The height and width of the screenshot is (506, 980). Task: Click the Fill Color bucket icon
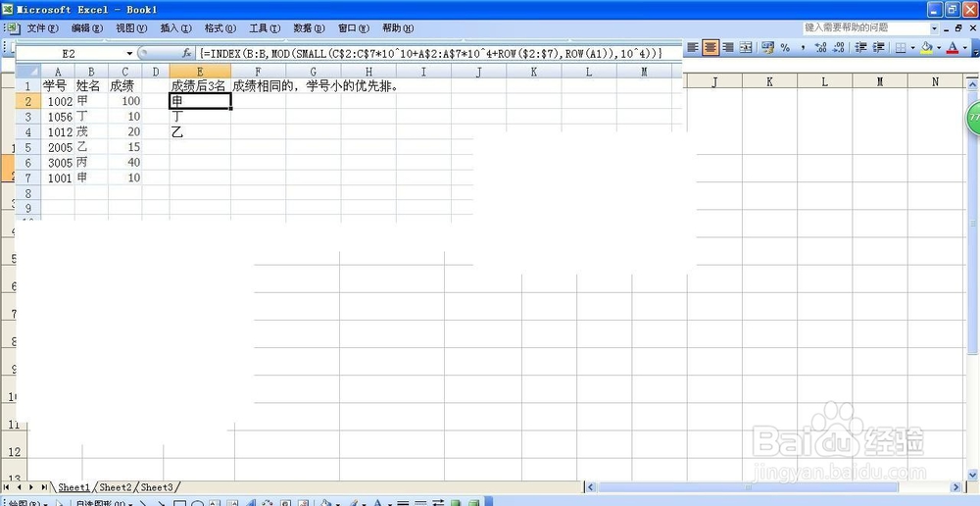[x=927, y=47]
